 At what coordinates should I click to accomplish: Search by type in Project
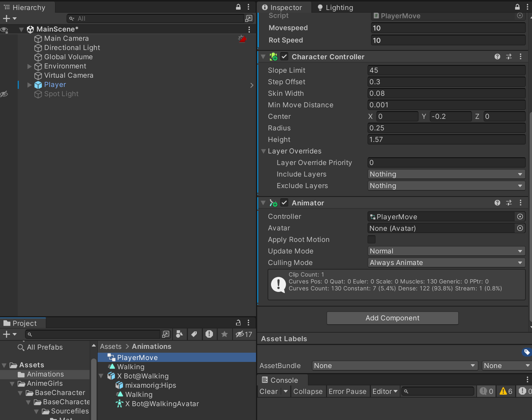point(179,334)
